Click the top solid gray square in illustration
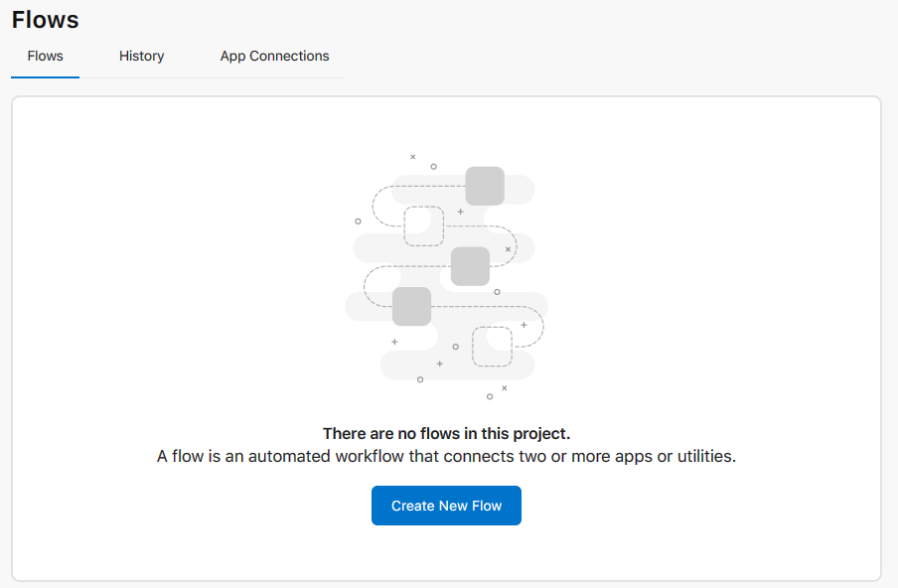Image resolution: width=898 pixels, height=588 pixels. pyautogui.click(x=485, y=186)
